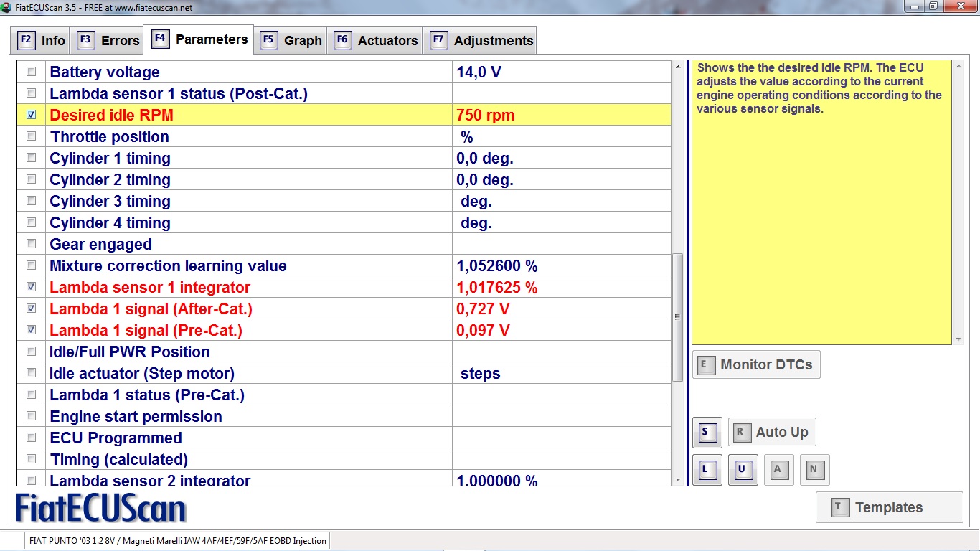Click the S key icon button

707,433
